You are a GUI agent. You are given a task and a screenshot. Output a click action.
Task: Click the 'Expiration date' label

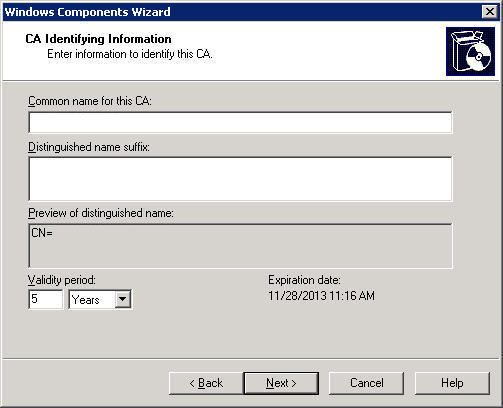(304, 280)
